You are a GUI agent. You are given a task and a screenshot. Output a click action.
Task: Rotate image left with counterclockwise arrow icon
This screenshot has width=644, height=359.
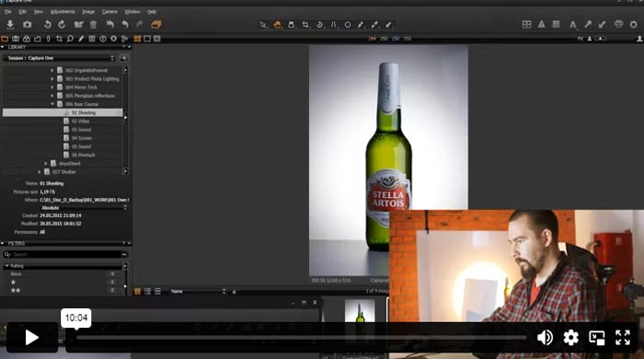48,25
